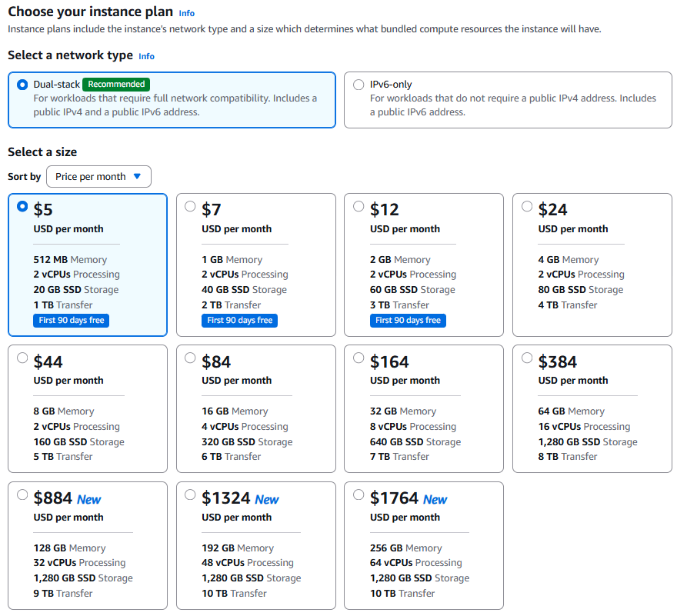Select the $164 per month plan
This screenshot has height=616, width=677.
click(358, 358)
